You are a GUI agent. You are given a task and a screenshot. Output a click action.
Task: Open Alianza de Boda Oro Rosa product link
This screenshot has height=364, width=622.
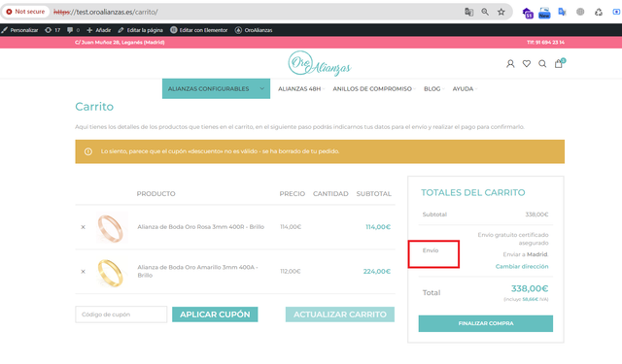coord(201,227)
